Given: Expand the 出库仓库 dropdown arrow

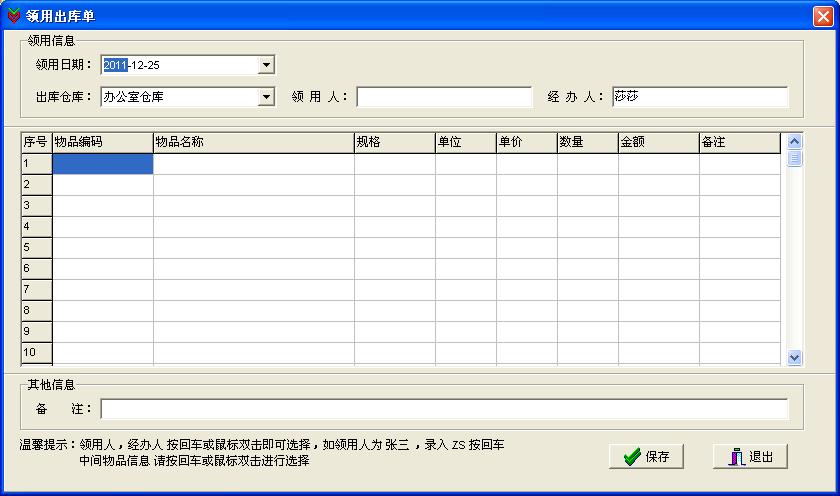Looking at the screenshot, I should (266, 97).
